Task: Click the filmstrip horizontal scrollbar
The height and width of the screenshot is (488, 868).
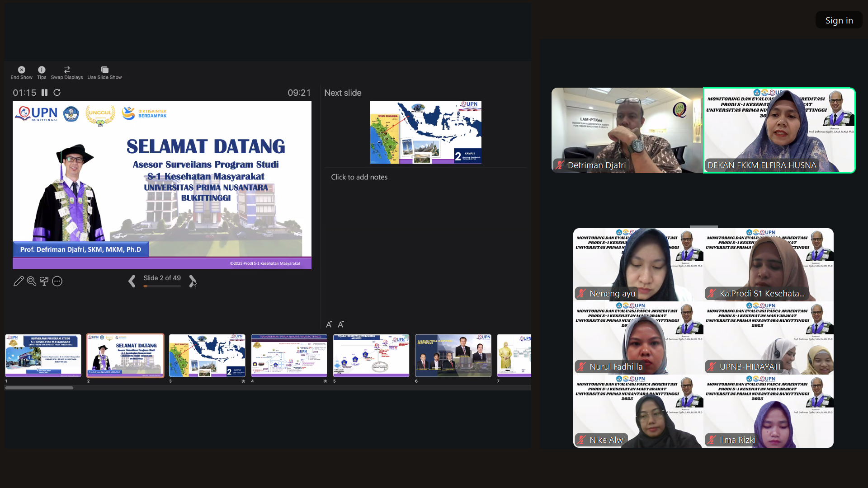Action: [x=39, y=388]
